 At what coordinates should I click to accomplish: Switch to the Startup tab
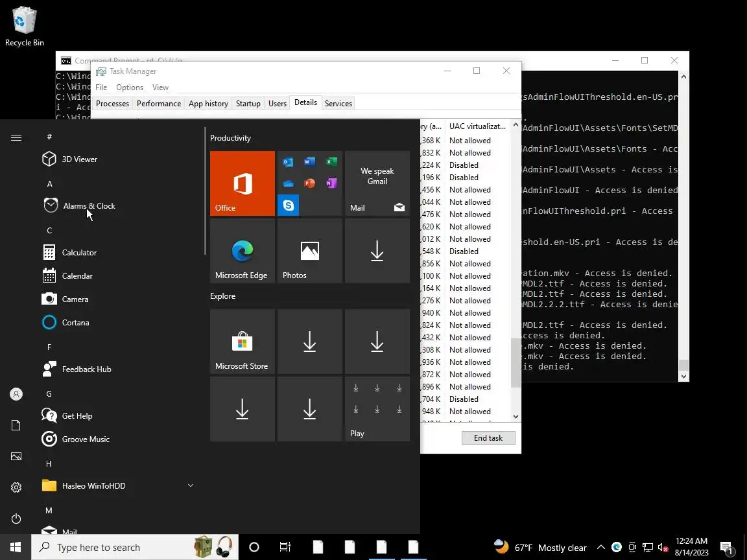point(248,103)
